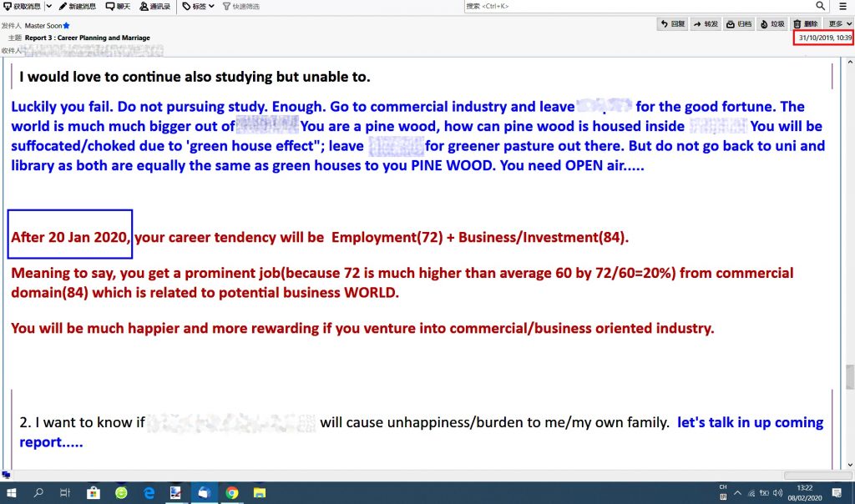
Task: Reply to the email with 回复
Action: click(x=673, y=24)
